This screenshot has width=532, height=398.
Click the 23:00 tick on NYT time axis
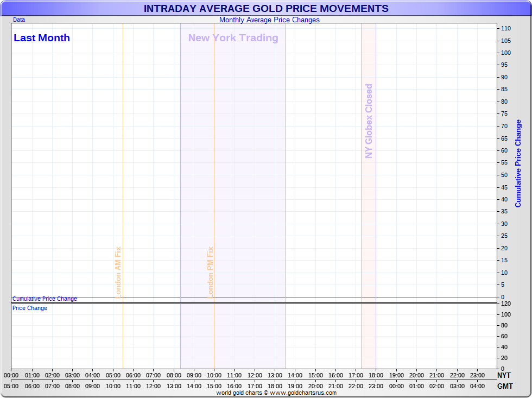click(x=477, y=375)
